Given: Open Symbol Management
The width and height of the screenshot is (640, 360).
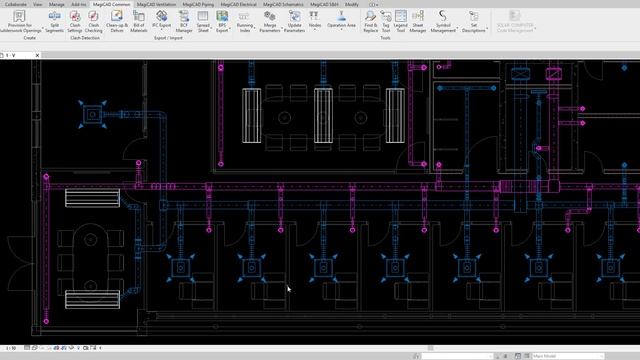Looking at the screenshot, I should point(443,21).
